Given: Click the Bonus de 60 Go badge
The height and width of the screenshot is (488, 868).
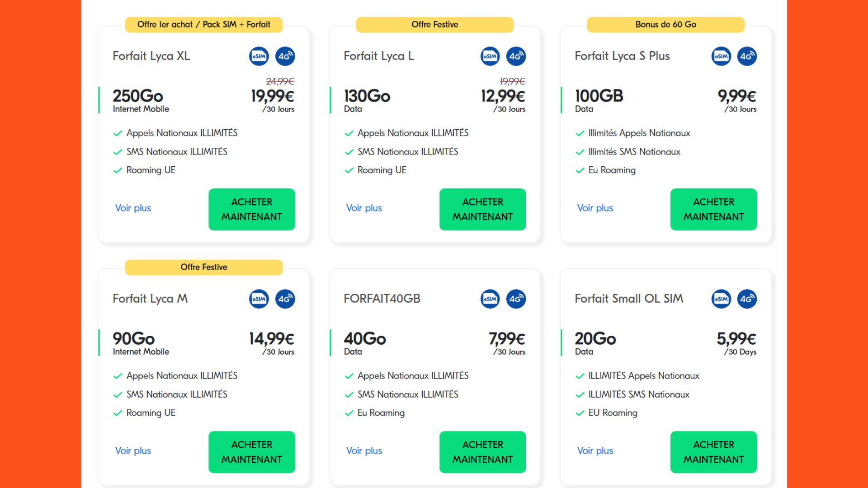Looking at the screenshot, I should click(665, 24).
